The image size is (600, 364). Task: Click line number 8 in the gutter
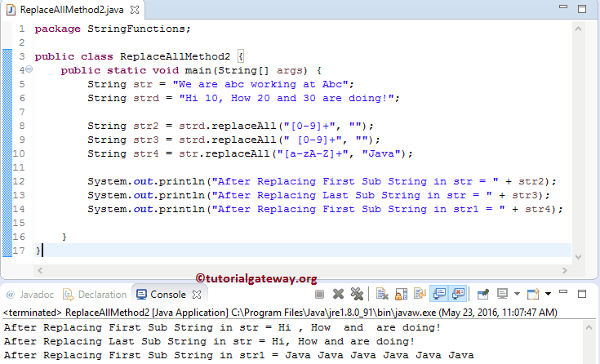22,126
